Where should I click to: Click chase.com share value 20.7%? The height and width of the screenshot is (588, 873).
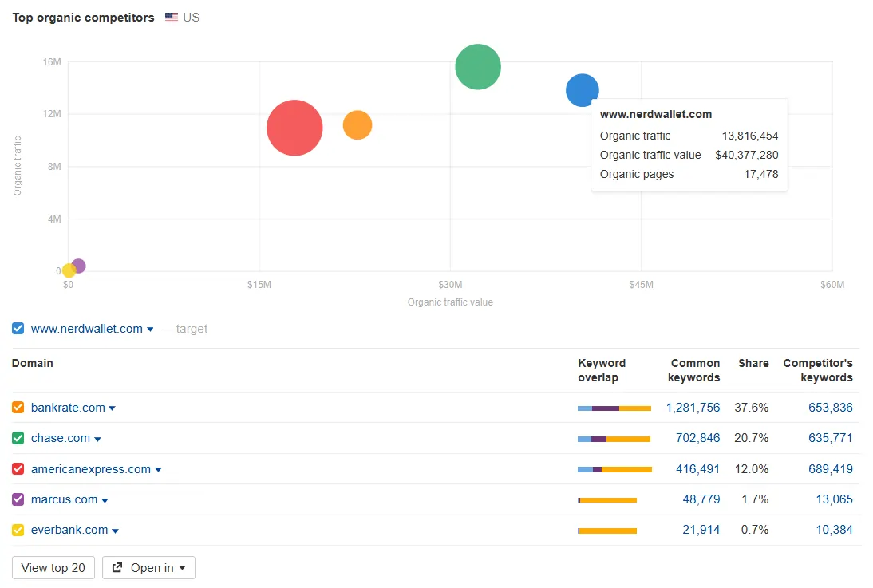coord(752,438)
